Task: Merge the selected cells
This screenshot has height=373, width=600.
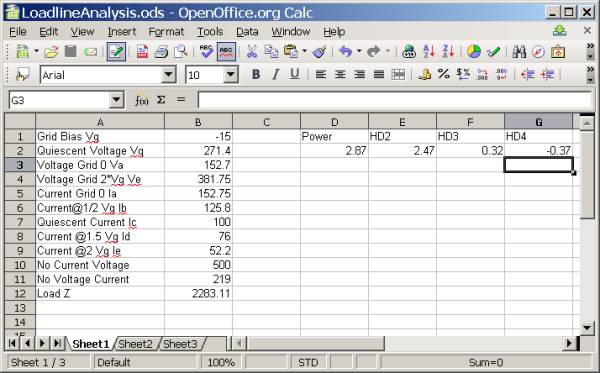Action: [398, 74]
